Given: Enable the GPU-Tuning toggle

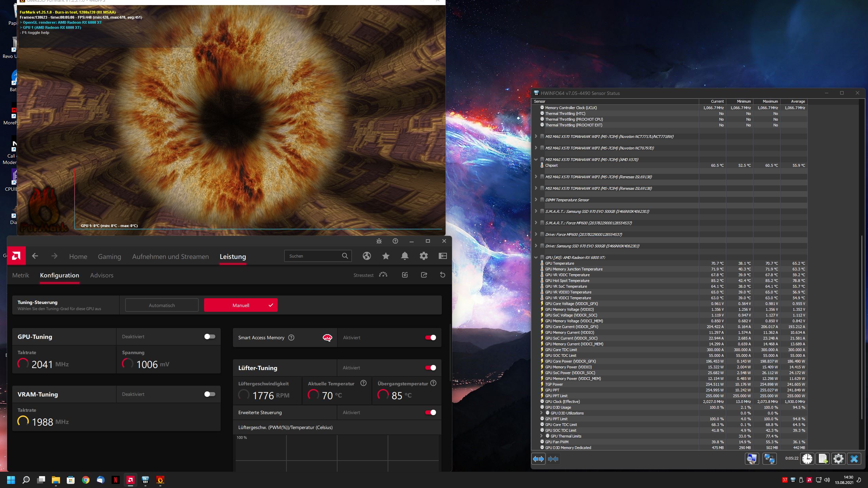Looking at the screenshot, I should (x=210, y=337).
